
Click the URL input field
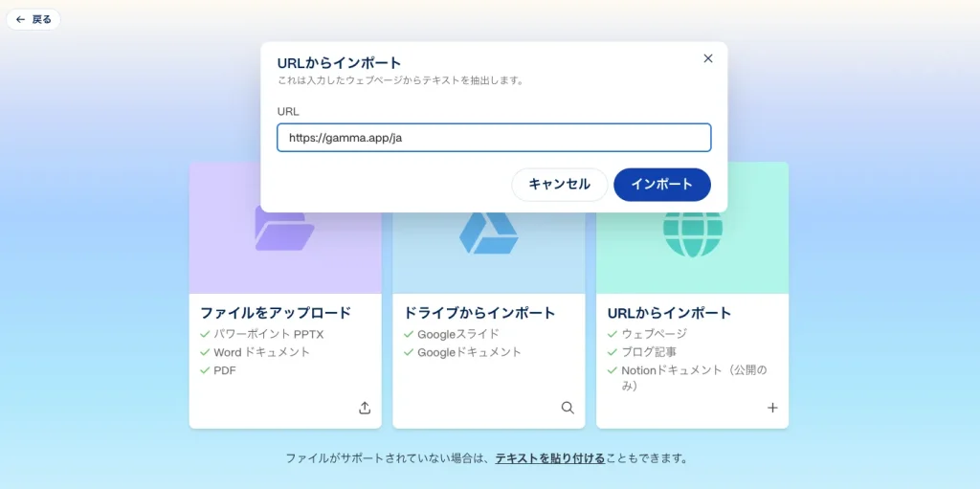494,138
